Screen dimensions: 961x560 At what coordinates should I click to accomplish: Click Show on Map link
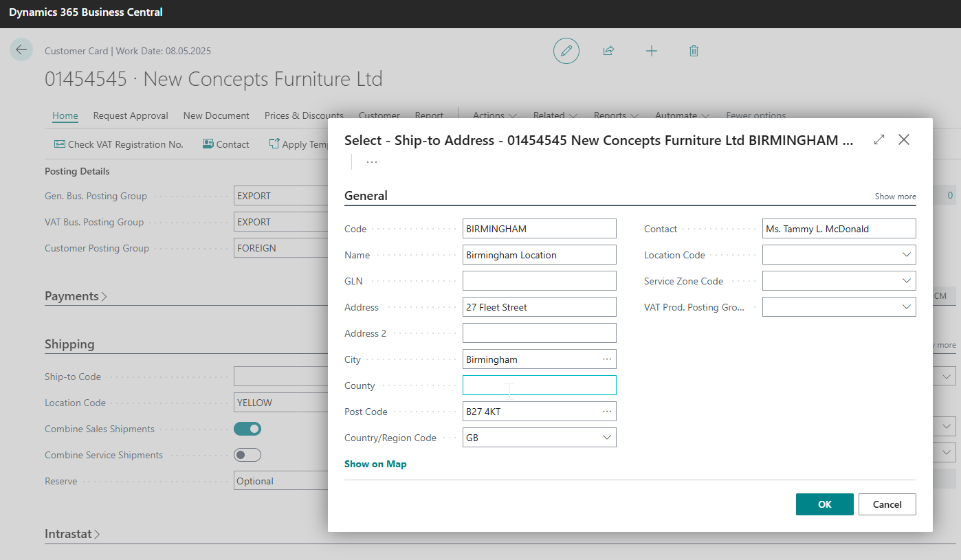click(x=375, y=464)
